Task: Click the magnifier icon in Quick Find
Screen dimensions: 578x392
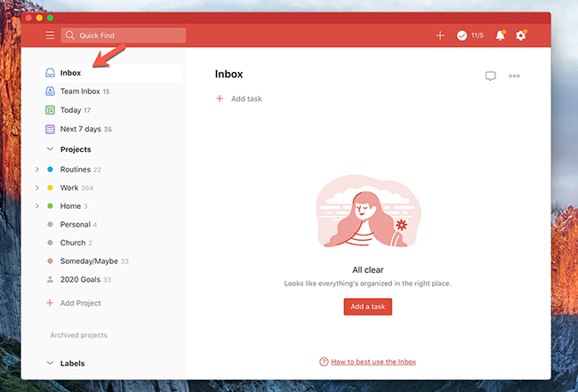Action: tap(69, 36)
